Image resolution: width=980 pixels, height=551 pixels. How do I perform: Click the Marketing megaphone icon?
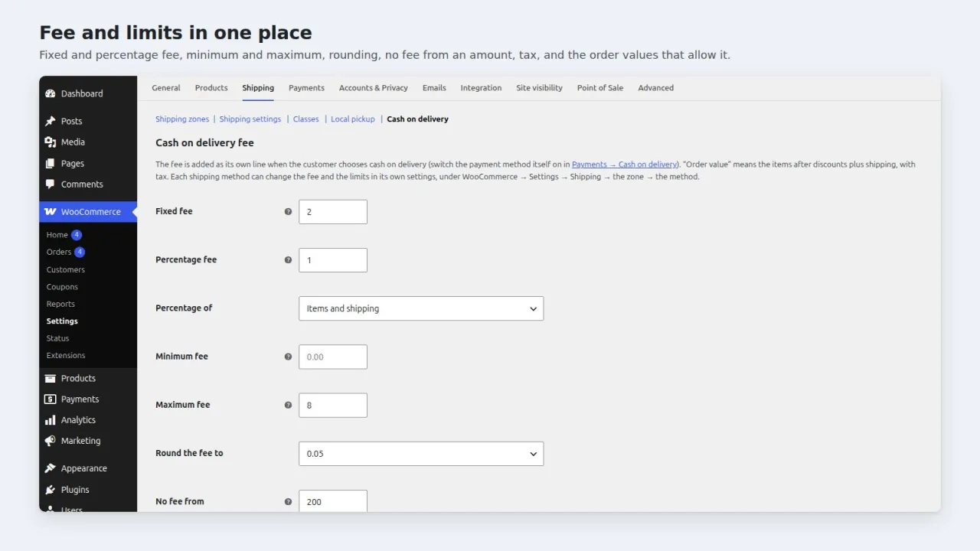pos(51,441)
